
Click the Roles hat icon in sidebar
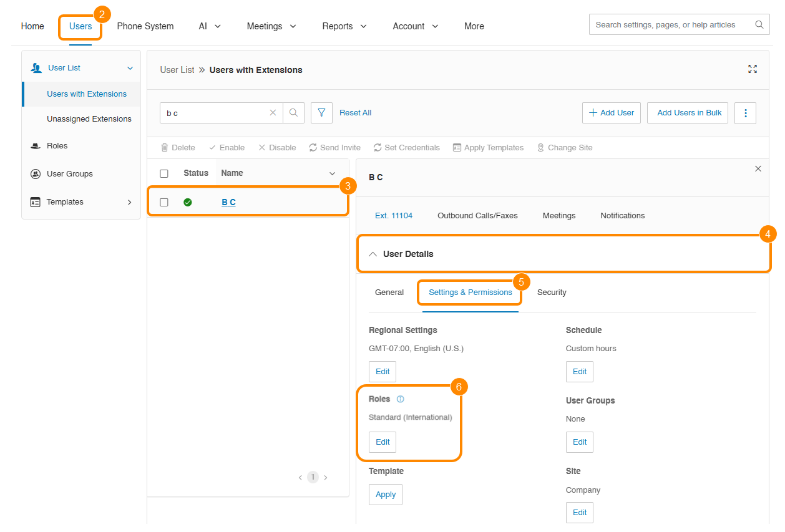[36, 146]
